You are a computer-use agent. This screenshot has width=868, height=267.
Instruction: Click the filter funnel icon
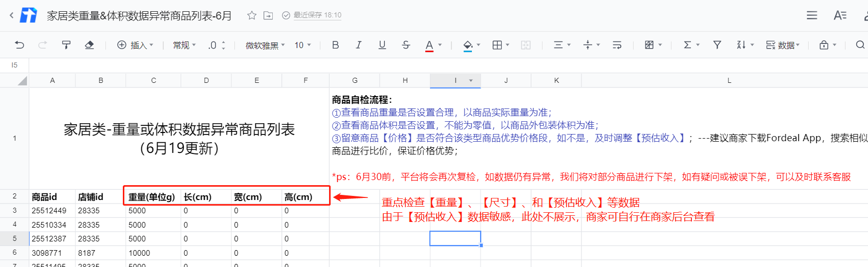pyautogui.click(x=717, y=45)
